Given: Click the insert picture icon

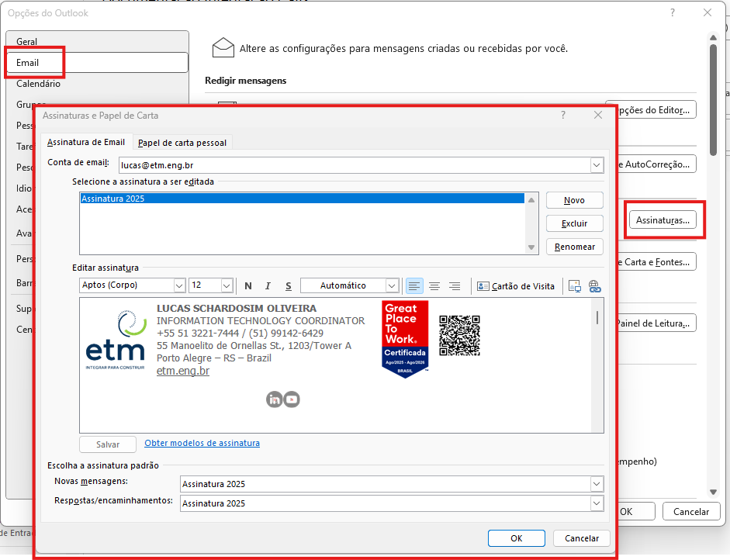Looking at the screenshot, I should pos(575,286).
